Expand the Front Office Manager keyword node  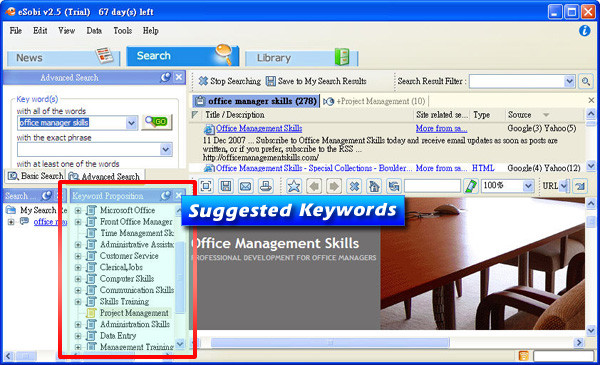pyautogui.click(x=78, y=222)
